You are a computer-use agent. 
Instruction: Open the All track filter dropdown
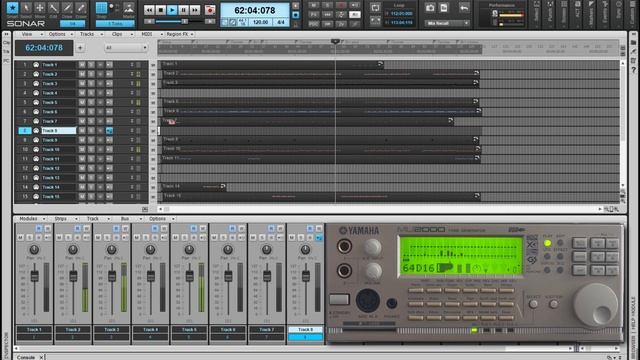click(125, 48)
